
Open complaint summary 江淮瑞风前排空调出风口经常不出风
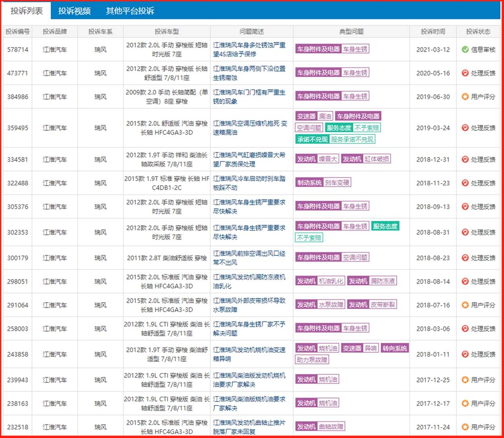pyautogui.click(x=249, y=258)
